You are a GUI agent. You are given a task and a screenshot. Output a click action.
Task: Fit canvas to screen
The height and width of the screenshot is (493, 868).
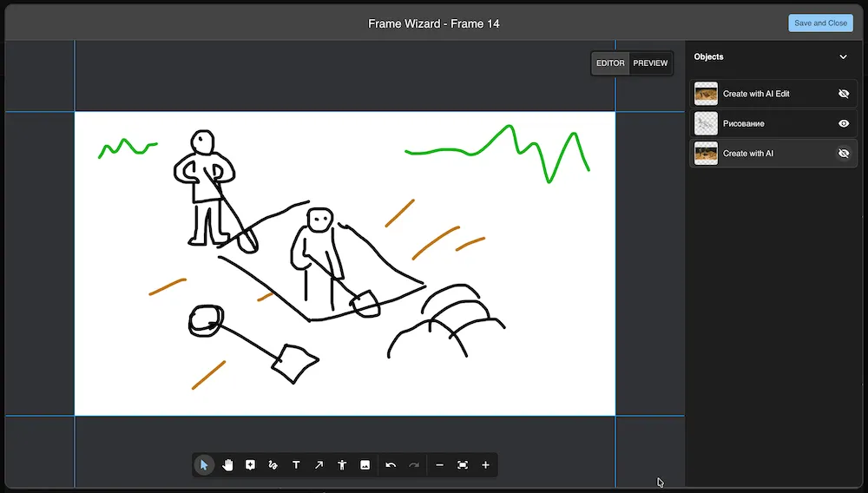click(x=463, y=465)
